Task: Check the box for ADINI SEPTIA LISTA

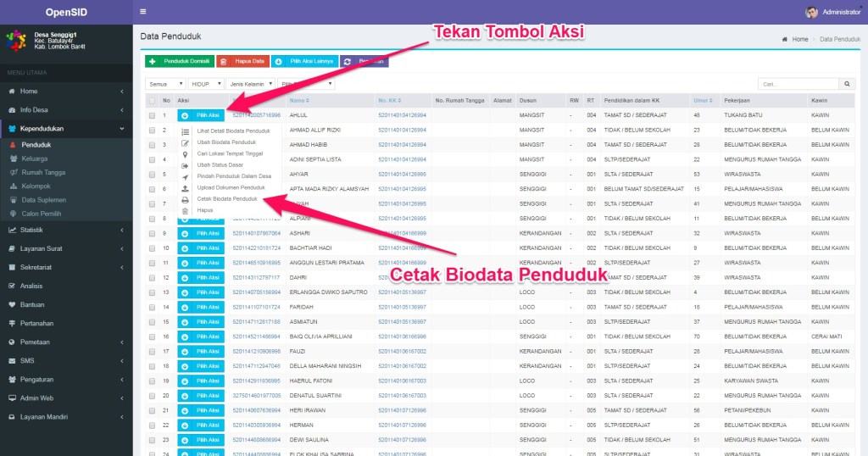Action: pos(152,160)
